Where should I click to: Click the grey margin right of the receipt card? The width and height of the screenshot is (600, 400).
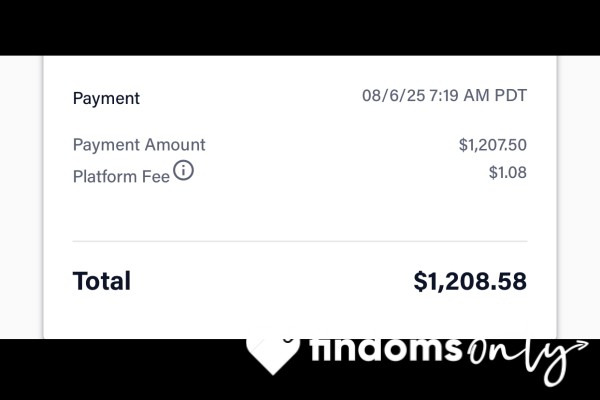pyautogui.click(x=579, y=197)
